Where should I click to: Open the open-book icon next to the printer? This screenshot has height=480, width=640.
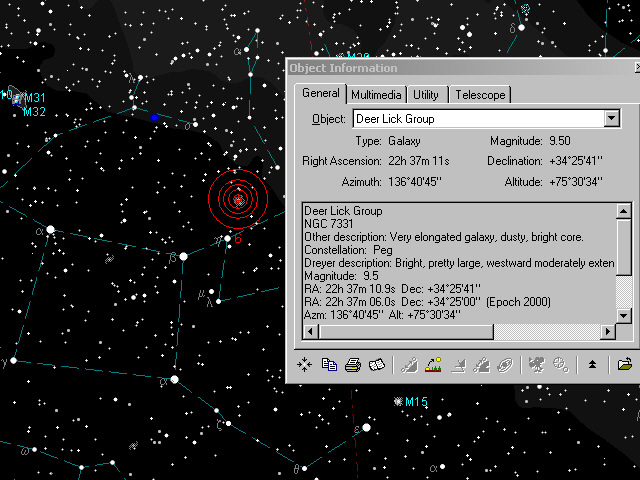[x=376, y=364]
